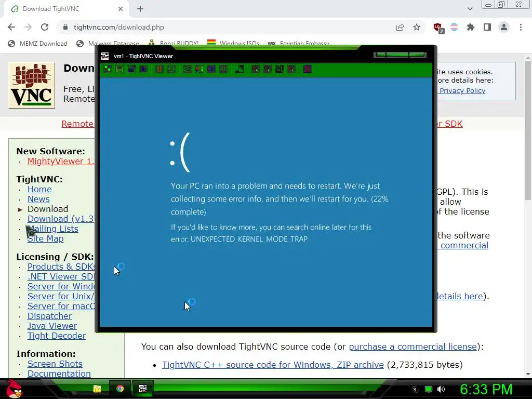Open the Privacy Policy link
Viewport: 532px width, 399px height.
(462, 90)
